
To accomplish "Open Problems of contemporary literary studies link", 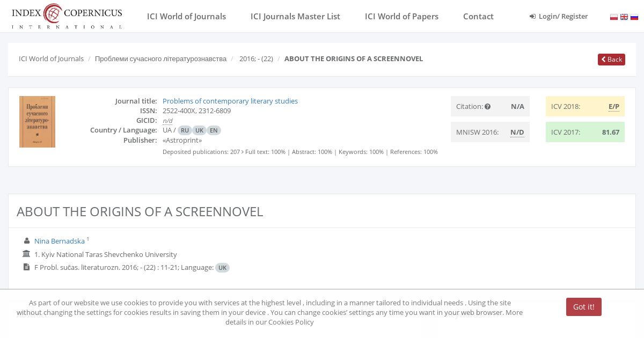I will tap(230, 101).
